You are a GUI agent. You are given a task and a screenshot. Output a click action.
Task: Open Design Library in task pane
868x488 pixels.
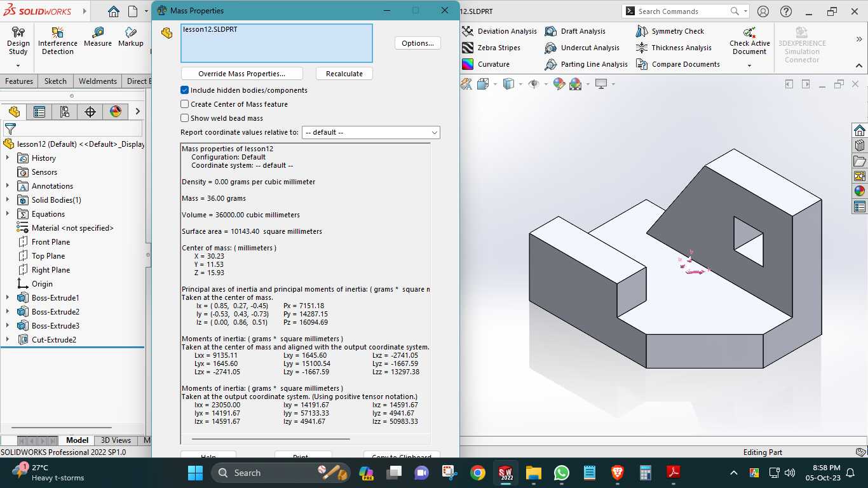pos(860,146)
